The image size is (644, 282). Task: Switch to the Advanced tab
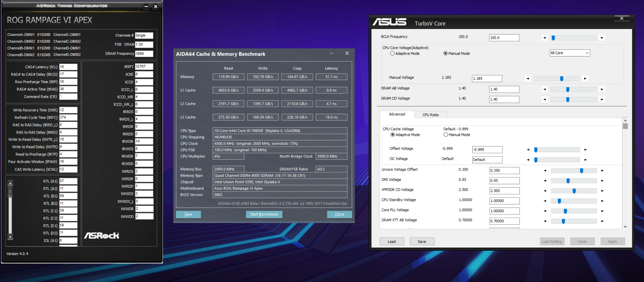[397, 114]
